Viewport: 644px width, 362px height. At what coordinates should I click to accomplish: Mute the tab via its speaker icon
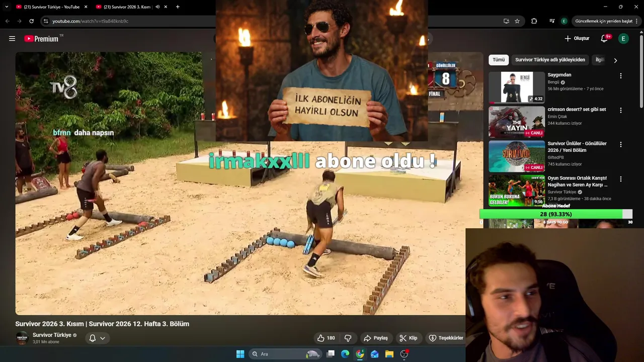pos(157,7)
